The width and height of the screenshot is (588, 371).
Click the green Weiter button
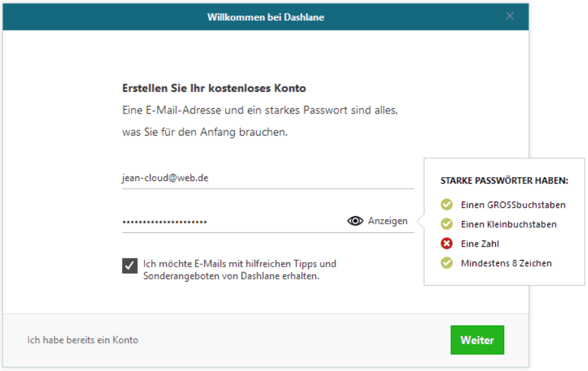(477, 340)
